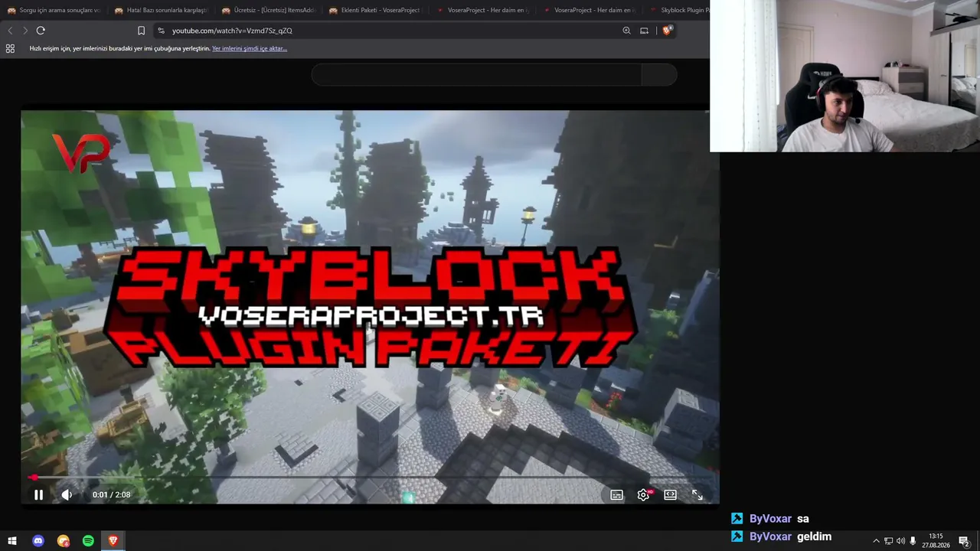The height and width of the screenshot is (551, 980).
Task: Open the clock showing 13:15
Action: 936,541
